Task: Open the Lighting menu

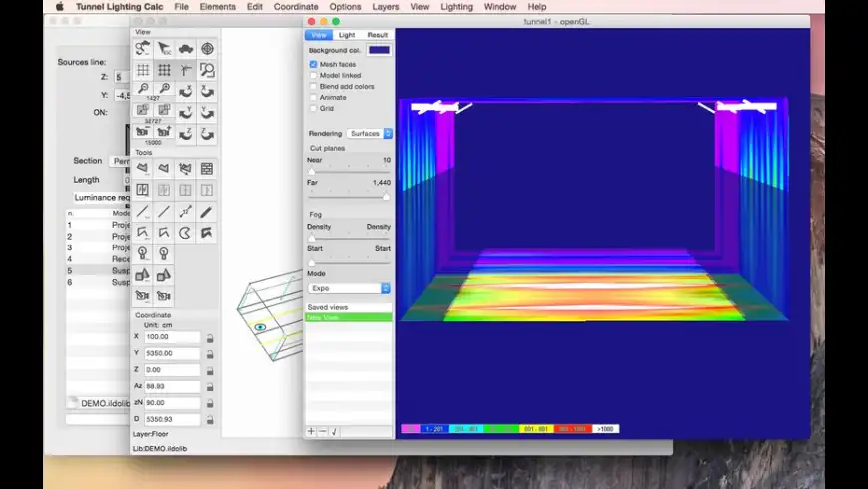Action: [456, 7]
